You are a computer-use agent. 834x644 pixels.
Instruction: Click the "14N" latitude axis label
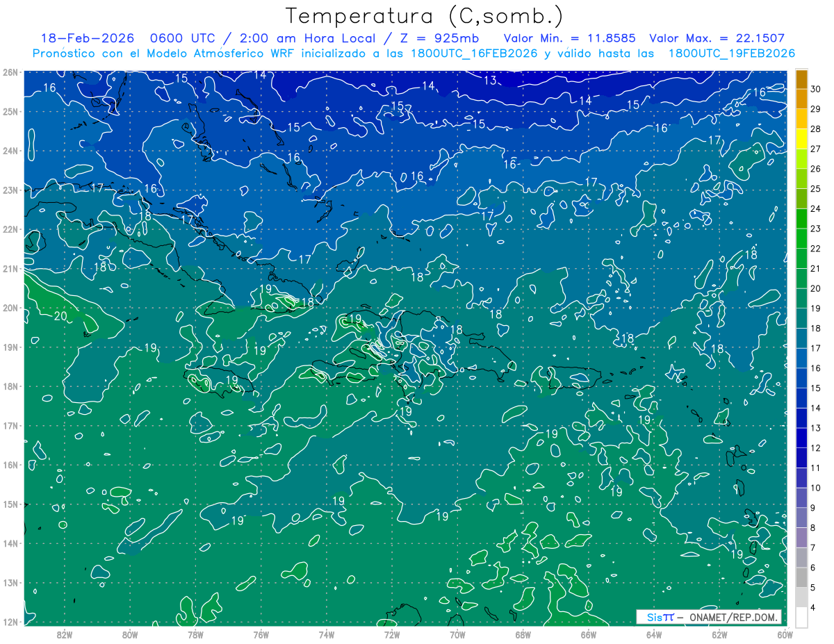click(x=10, y=543)
